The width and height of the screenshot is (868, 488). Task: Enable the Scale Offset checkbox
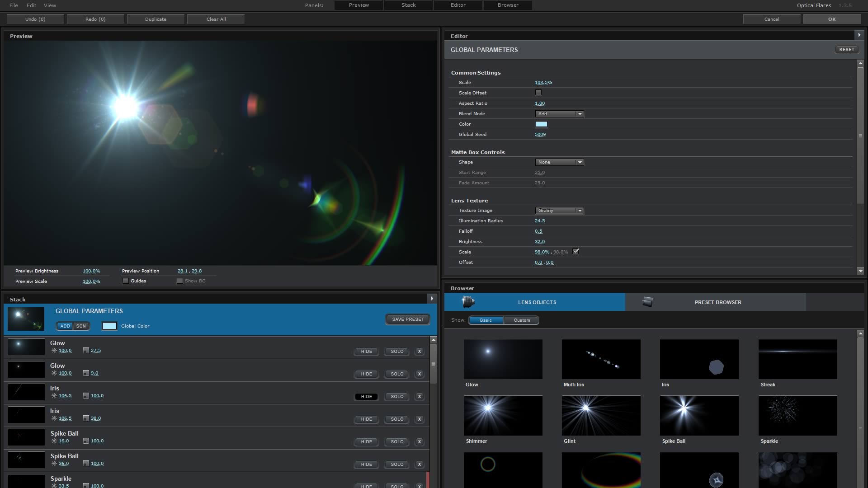538,93
